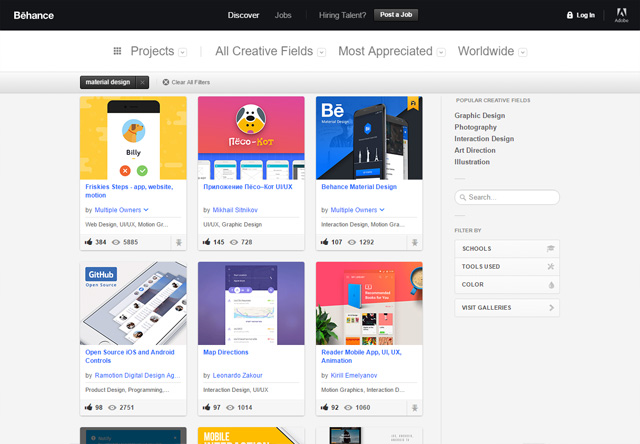
Task: Expand Multiple Owners on Friskies Steps card
Action: (x=146, y=210)
